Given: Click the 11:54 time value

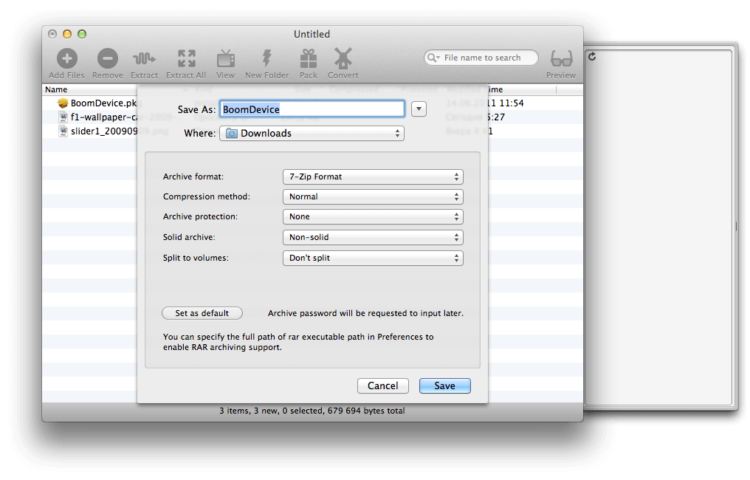Looking at the screenshot, I should [511, 103].
